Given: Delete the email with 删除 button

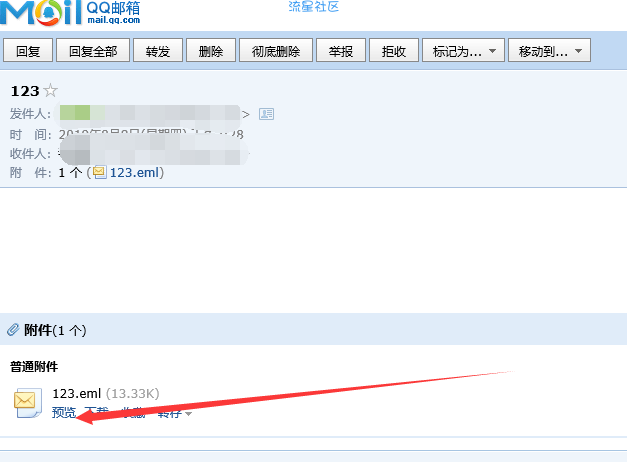Looking at the screenshot, I should 211,50.
